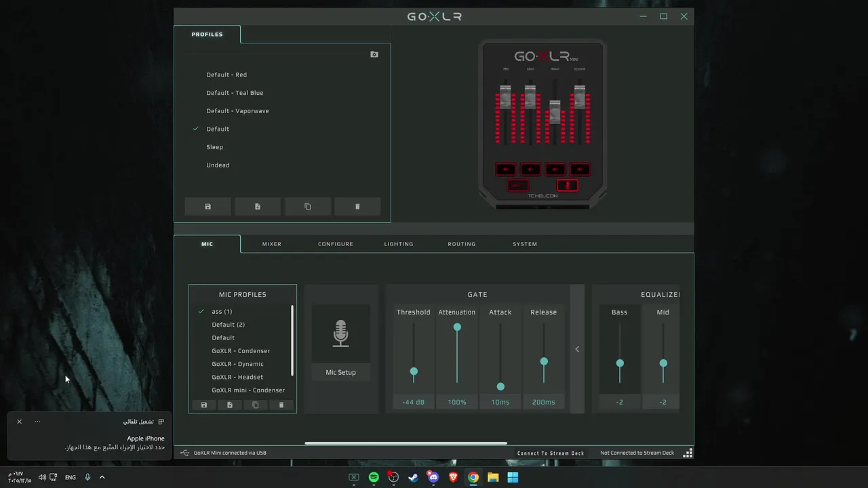
Task: Click the Gate Release slider handle
Action: [x=544, y=361]
